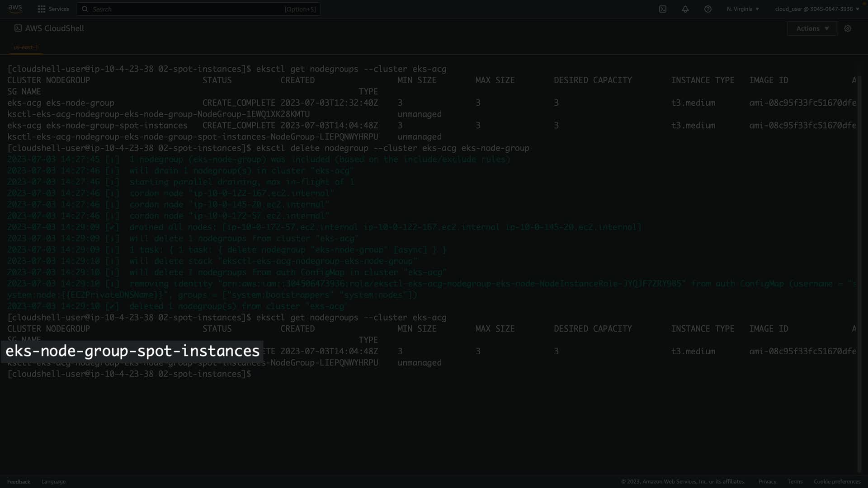Click the AWS logo home icon

(15, 9)
